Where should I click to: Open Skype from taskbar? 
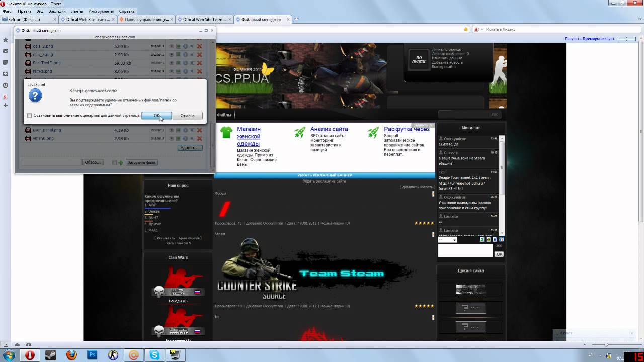click(154, 355)
